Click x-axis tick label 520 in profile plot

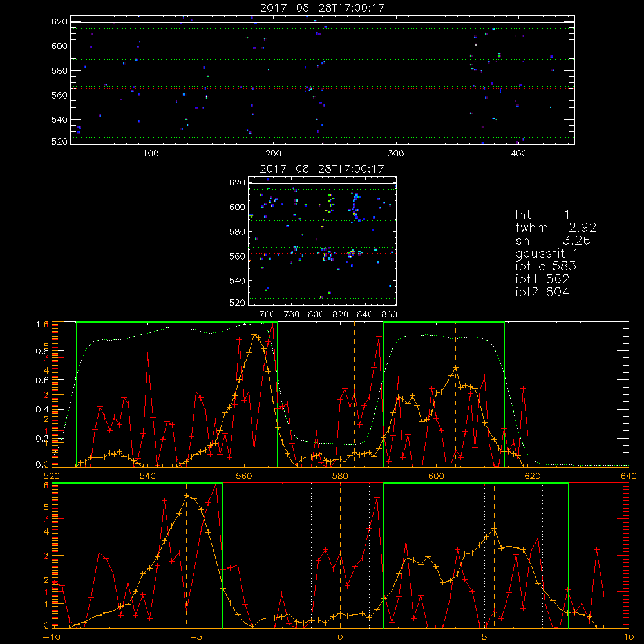click(52, 477)
